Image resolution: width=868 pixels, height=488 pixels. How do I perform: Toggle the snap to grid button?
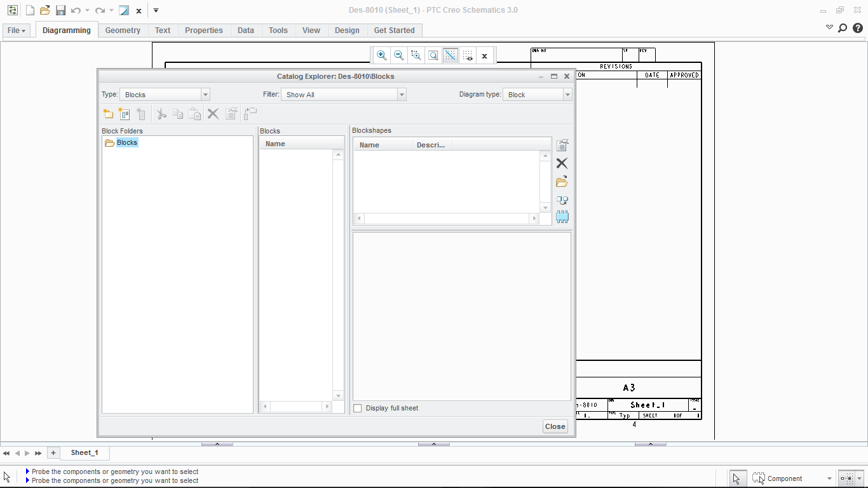[450, 55]
